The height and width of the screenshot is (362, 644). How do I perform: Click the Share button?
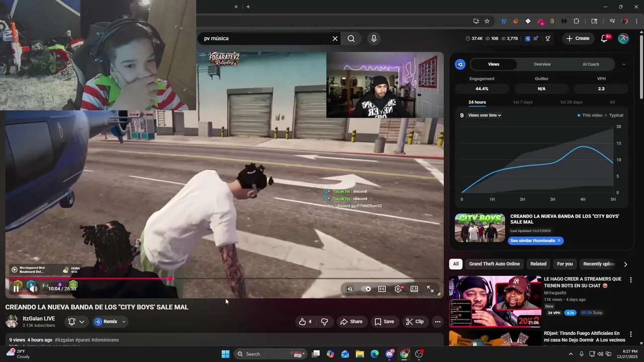pos(351,322)
